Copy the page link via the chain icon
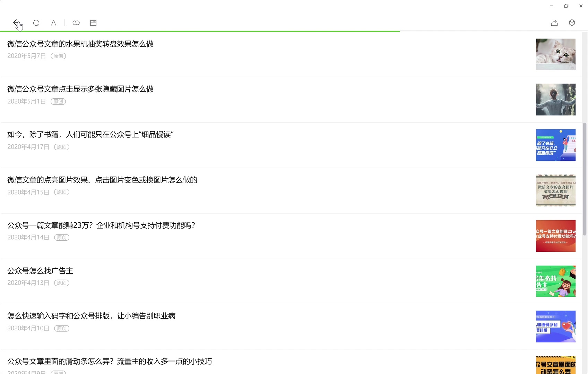 click(x=76, y=23)
